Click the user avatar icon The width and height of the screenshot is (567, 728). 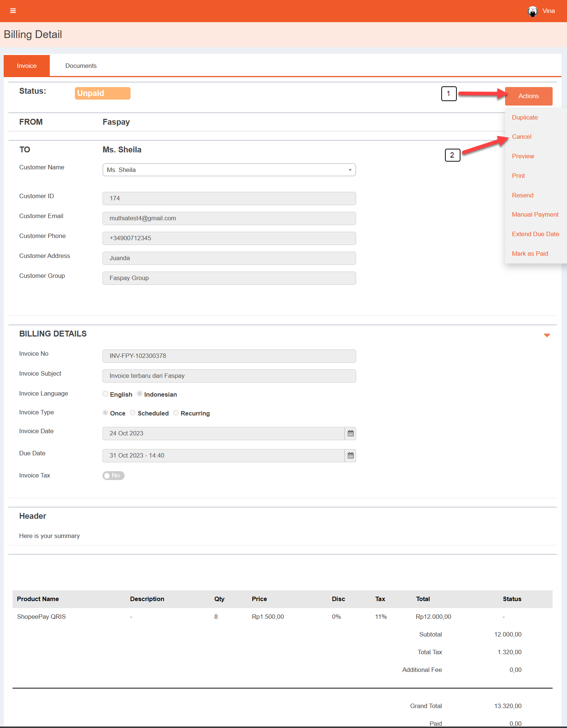click(532, 11)
